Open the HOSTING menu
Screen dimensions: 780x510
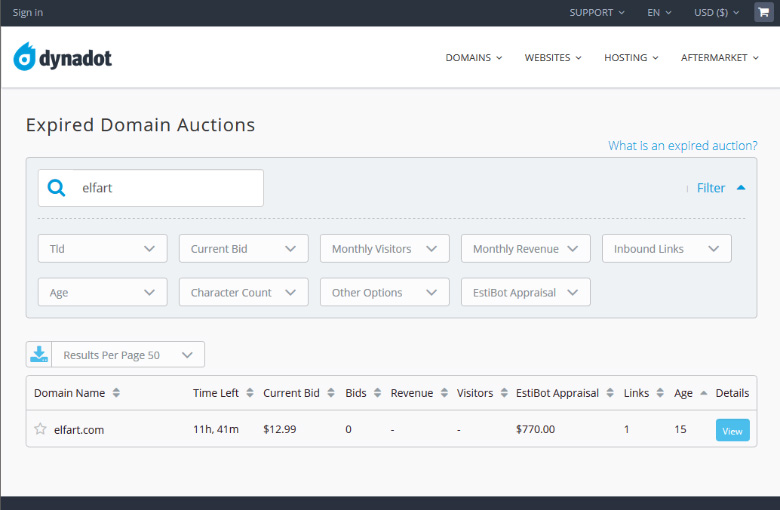(x=631, y=58)
